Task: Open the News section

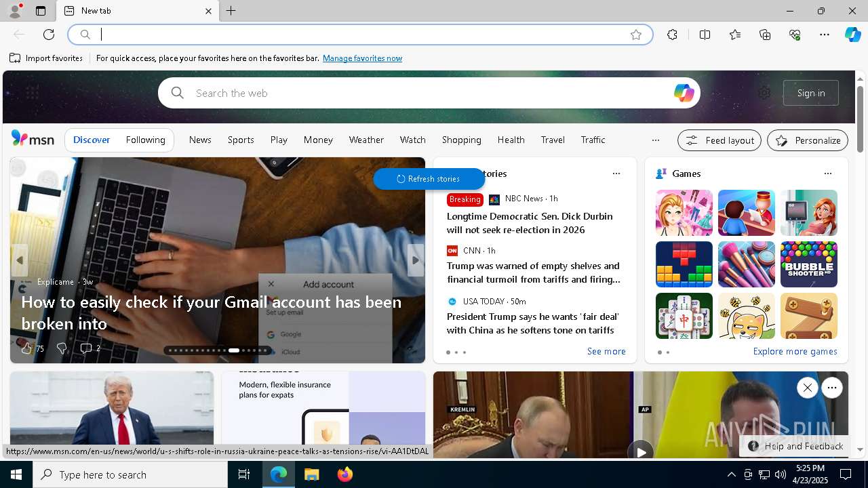Action: (200, 140)
